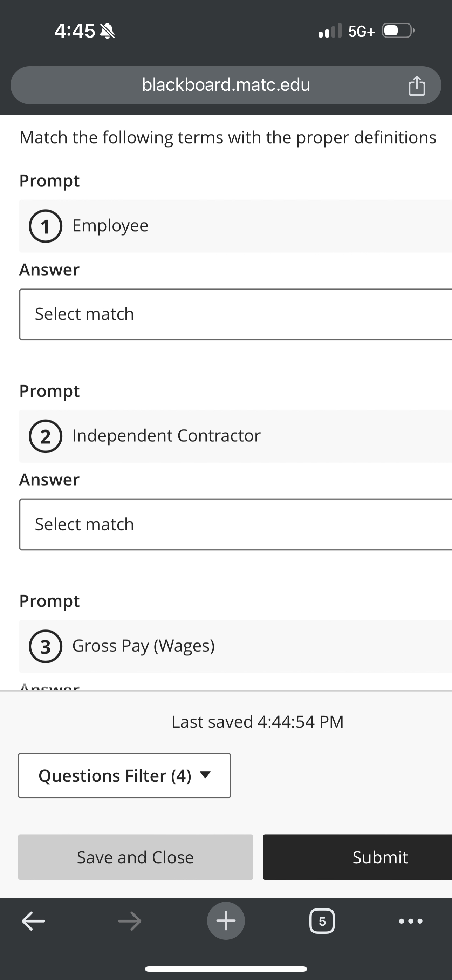Submit the quiz with the Submit button
The image size is (452, 980).
[x=380, y=857]
